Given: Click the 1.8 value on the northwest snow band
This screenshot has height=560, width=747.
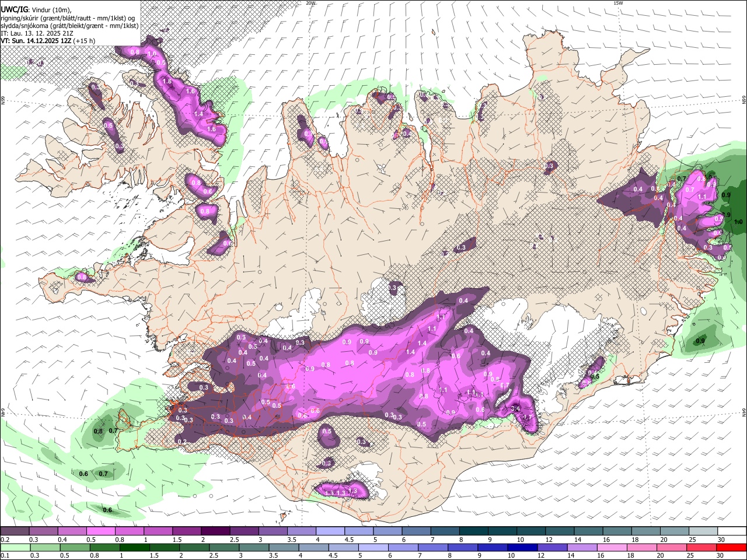Looking at the screenshot, I should (167, 82).
